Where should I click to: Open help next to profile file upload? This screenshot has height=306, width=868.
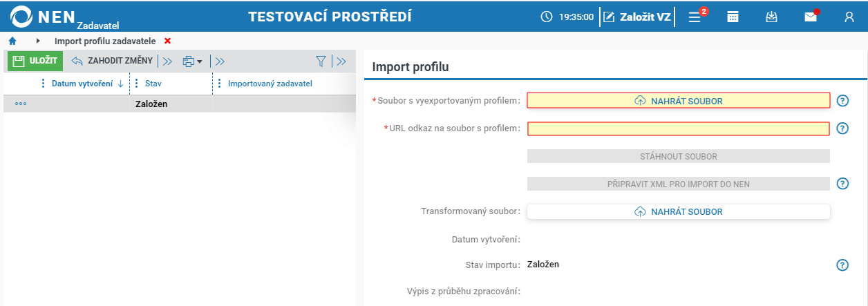click(842, 101)
